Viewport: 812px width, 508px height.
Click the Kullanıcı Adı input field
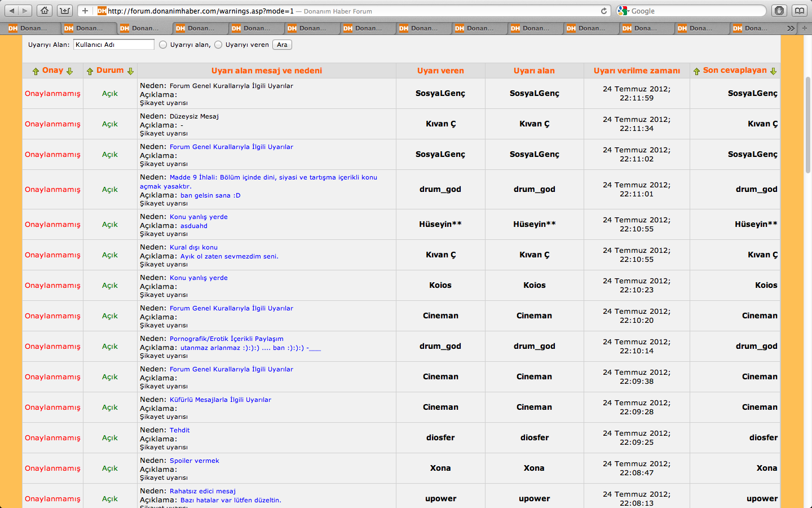point(113,45)
